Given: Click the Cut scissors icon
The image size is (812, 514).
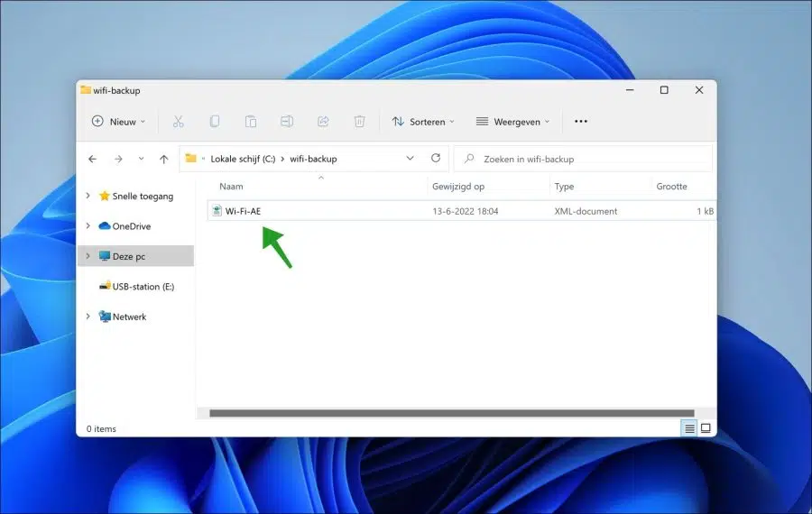Looking at the screenshot, I should click(x=178, y=122).
